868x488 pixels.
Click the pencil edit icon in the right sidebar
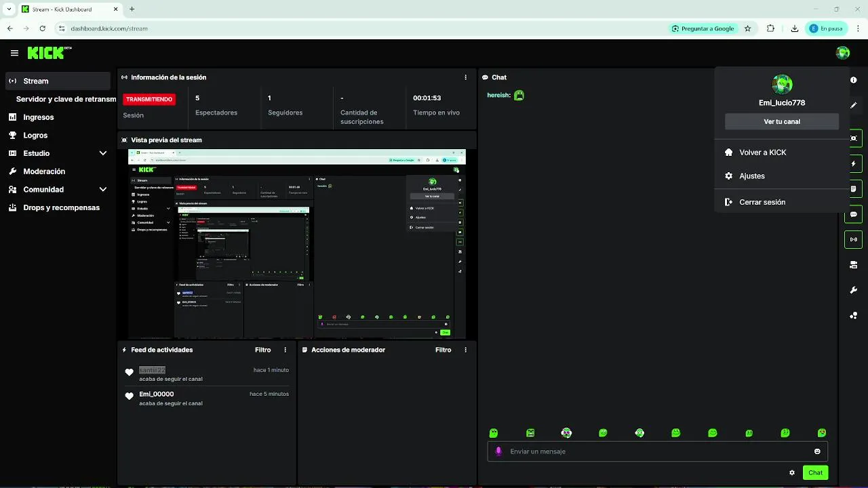click(x=853, y=106)
